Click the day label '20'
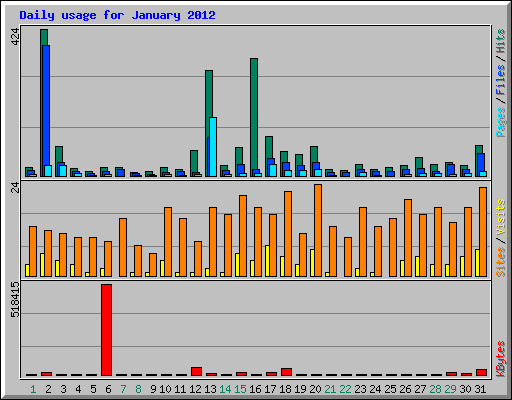Screen dimensions: 512x400 [x=315, y=389]
